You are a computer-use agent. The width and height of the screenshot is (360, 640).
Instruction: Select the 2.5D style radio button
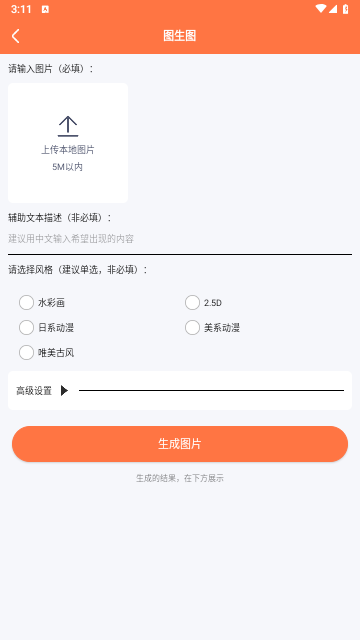click(x=192, y=303)
